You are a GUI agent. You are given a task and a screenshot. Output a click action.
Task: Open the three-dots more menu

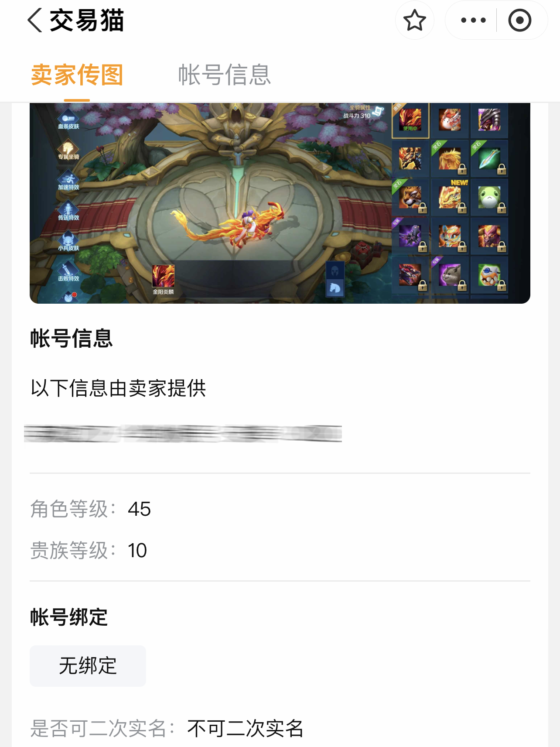[473, 20]
